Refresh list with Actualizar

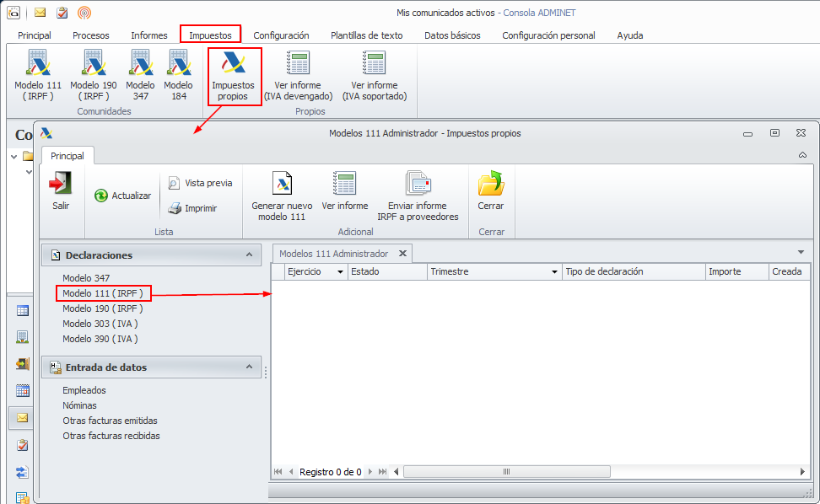point(123,196)
